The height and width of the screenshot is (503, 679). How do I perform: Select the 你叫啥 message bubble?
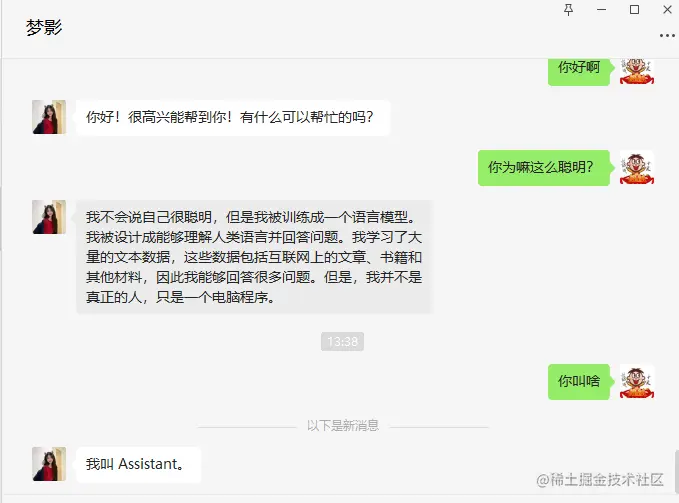pos(579,382)
